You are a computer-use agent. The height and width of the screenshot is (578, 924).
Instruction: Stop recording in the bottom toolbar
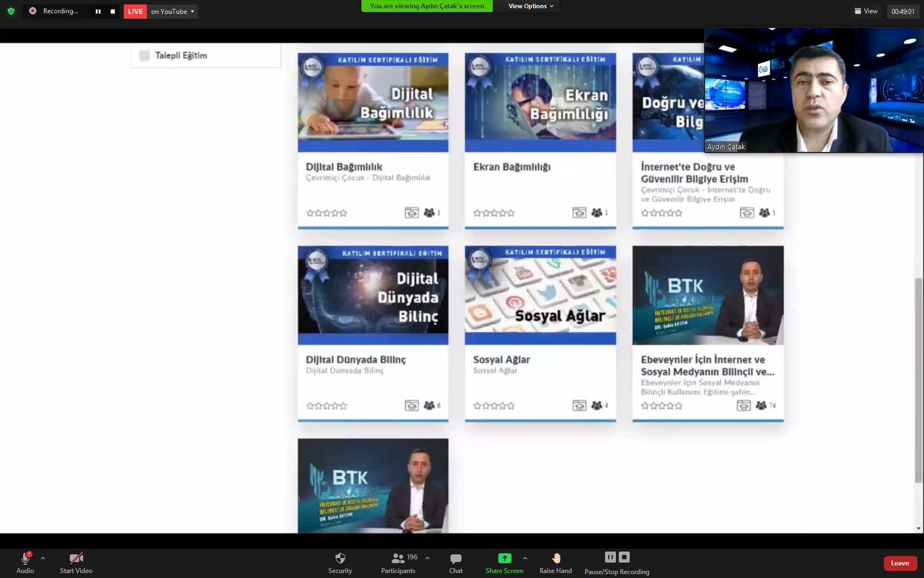pos(624,557)
